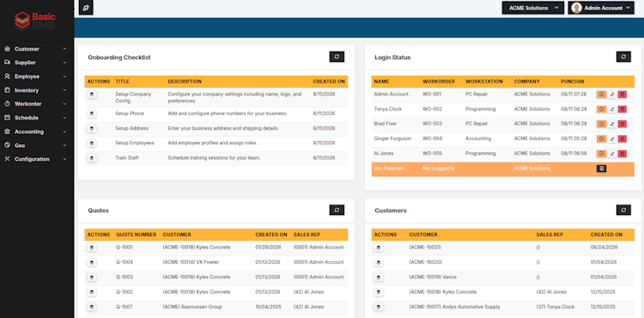Expand the Configuration sidebar menu
The width and height of the screenshot is (644, 318).
click(x=36, y=159)
